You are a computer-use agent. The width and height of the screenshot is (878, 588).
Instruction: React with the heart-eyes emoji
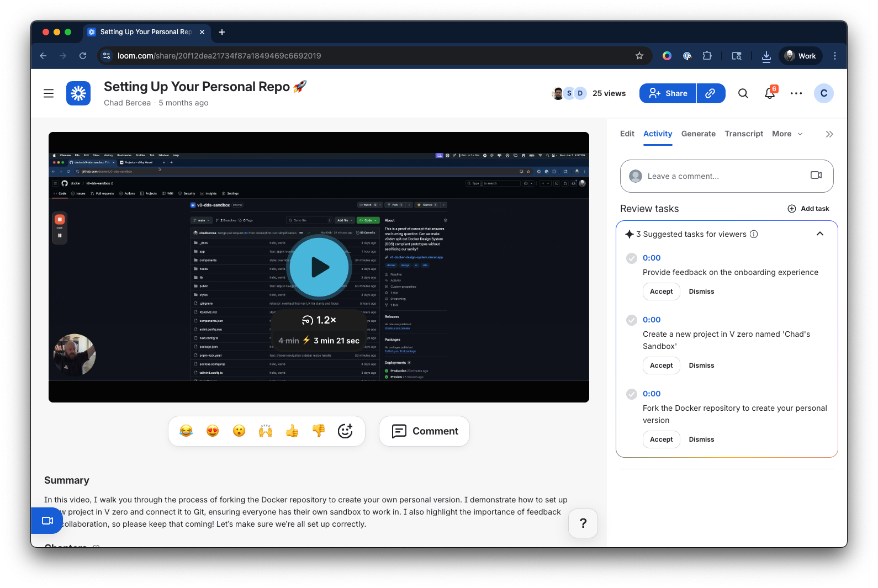tap(213, 431)
